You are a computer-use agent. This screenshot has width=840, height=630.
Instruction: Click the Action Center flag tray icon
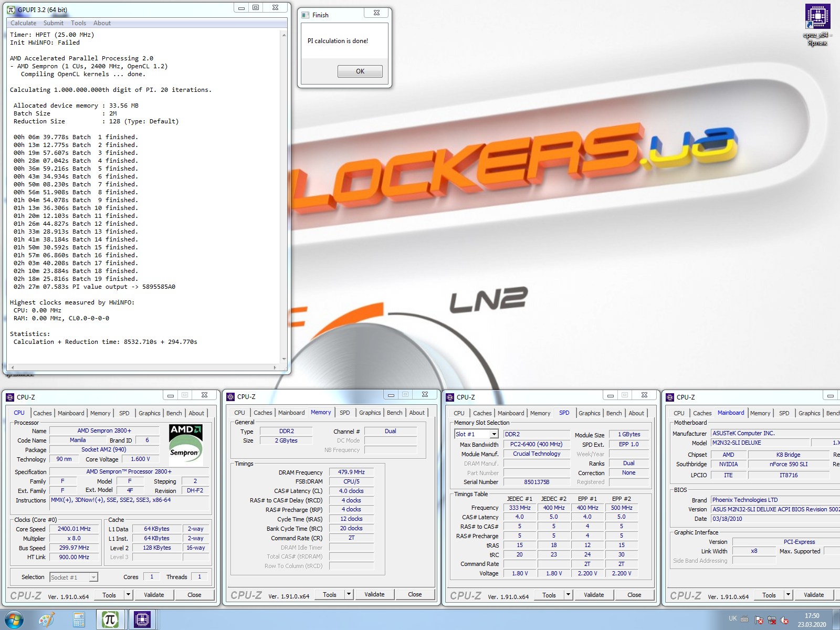coord(759,620)
